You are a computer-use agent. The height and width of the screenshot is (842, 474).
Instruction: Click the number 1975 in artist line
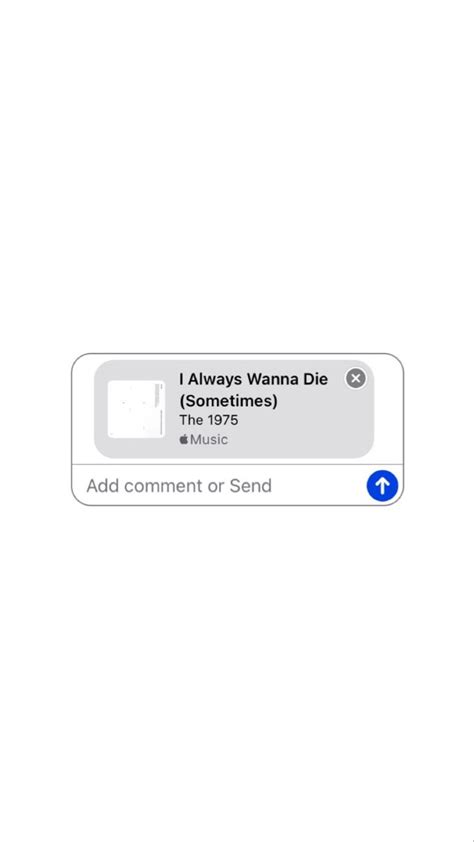[223, 420]
